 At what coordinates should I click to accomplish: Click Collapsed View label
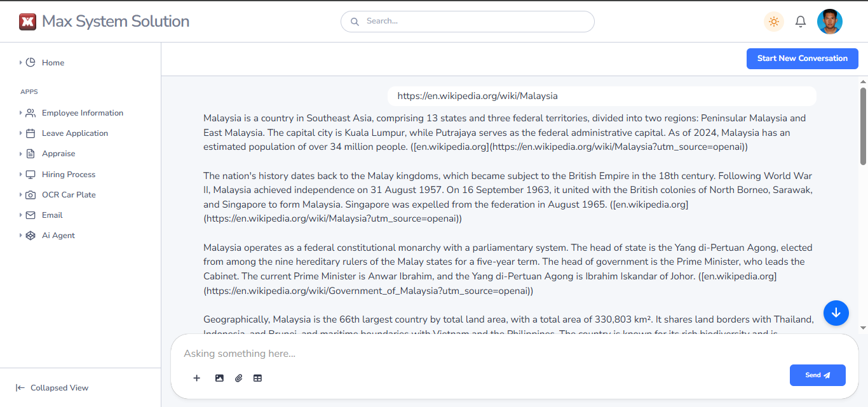click(x=59, y=388)
